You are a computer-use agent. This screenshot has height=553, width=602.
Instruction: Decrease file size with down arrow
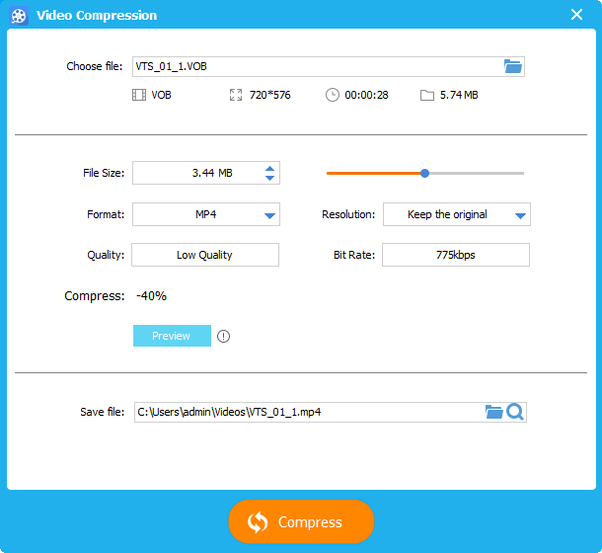click(270, 178)
